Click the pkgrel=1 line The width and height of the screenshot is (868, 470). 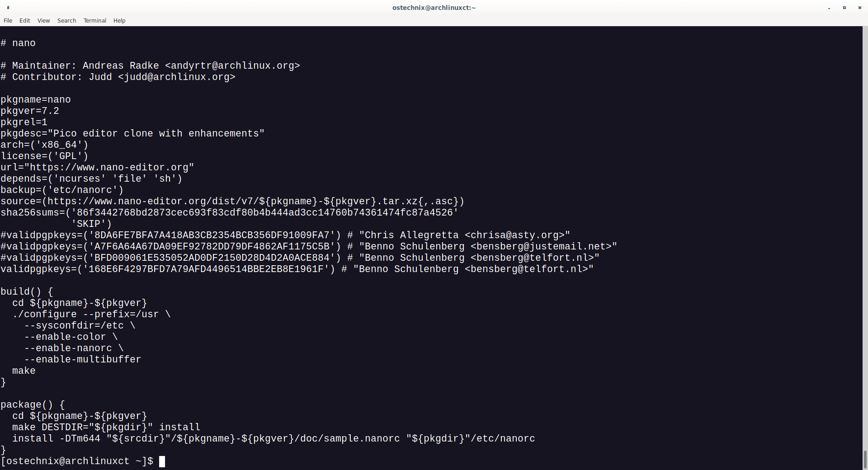pos(24,122)
